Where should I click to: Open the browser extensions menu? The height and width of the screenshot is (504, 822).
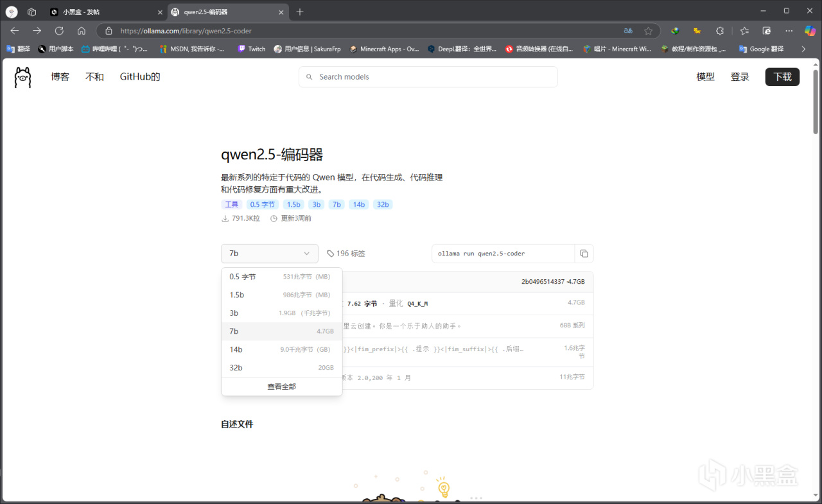click(720, 31)
